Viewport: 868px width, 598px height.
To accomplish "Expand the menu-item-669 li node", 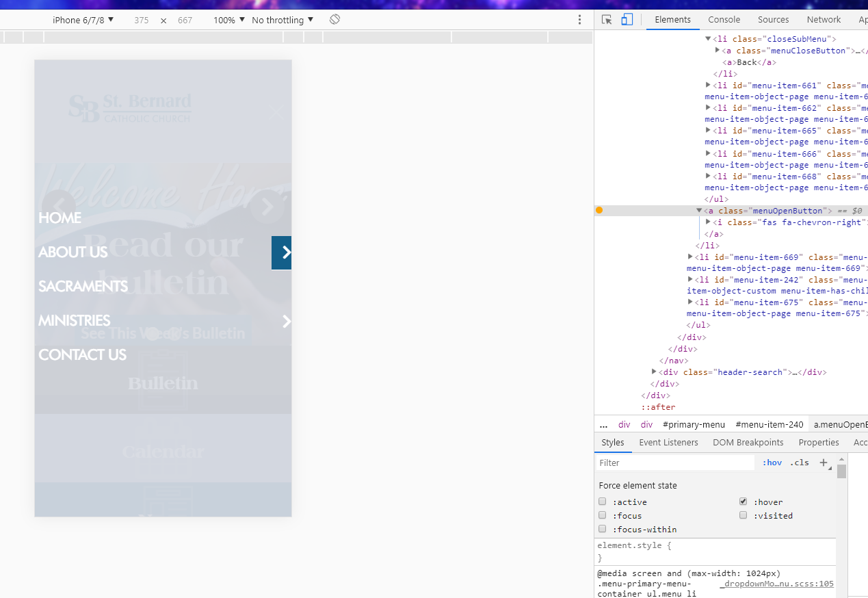I will click(x=690, y=257).
